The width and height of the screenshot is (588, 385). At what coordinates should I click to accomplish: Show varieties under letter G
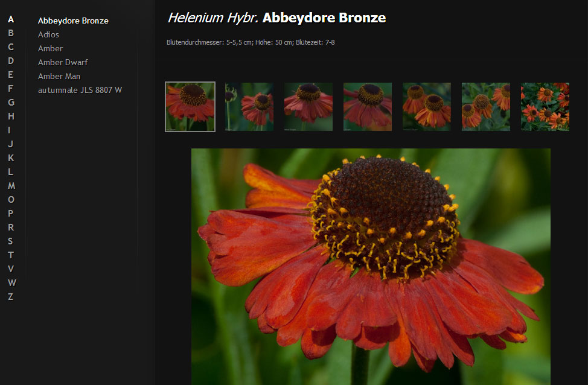point(11,103)
